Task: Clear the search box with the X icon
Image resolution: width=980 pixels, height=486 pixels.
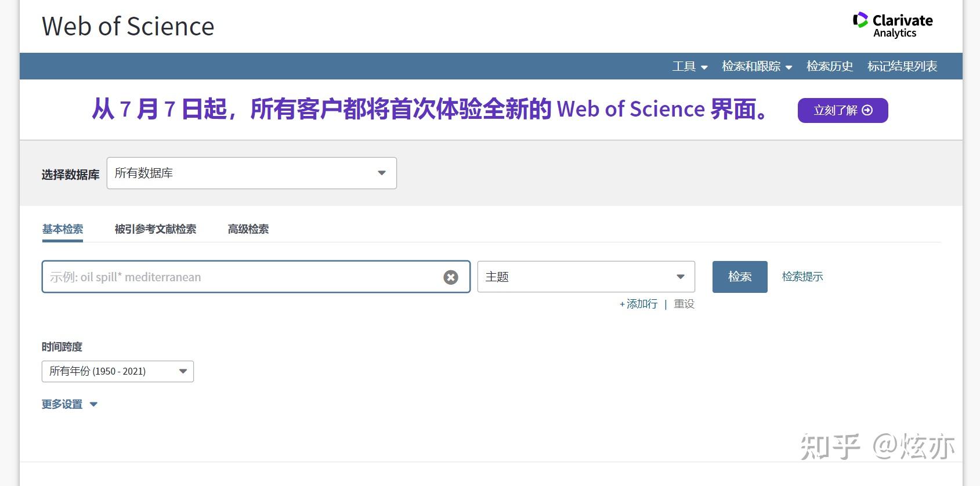Action: point(451,277)
